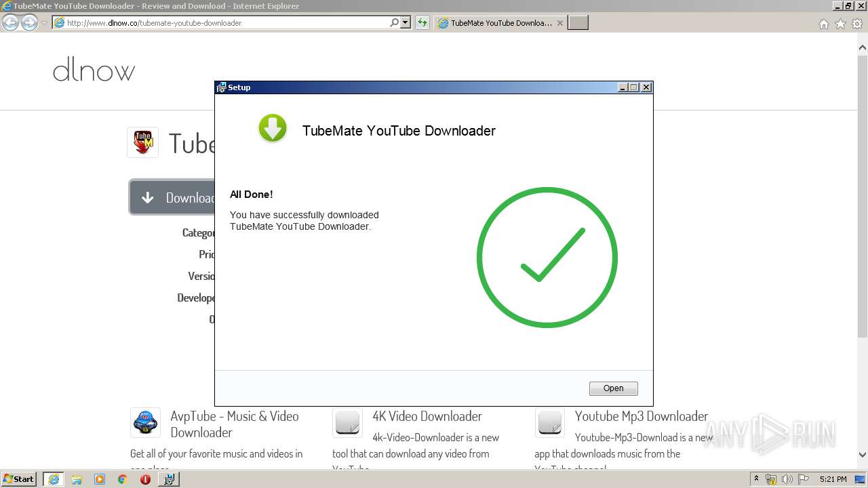Close the Setup dialog window
Image resolution: width=868 pixels, height=488 pixels.
(x=646, y=87)
